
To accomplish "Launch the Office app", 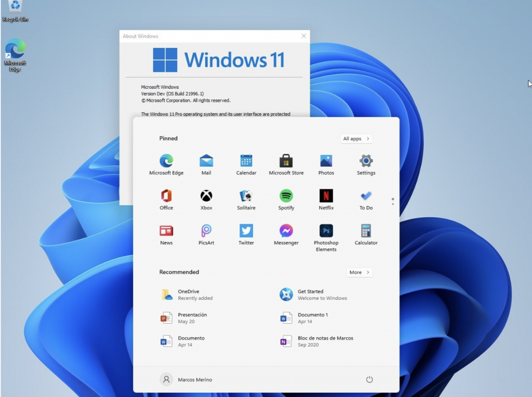I will 166,200.
